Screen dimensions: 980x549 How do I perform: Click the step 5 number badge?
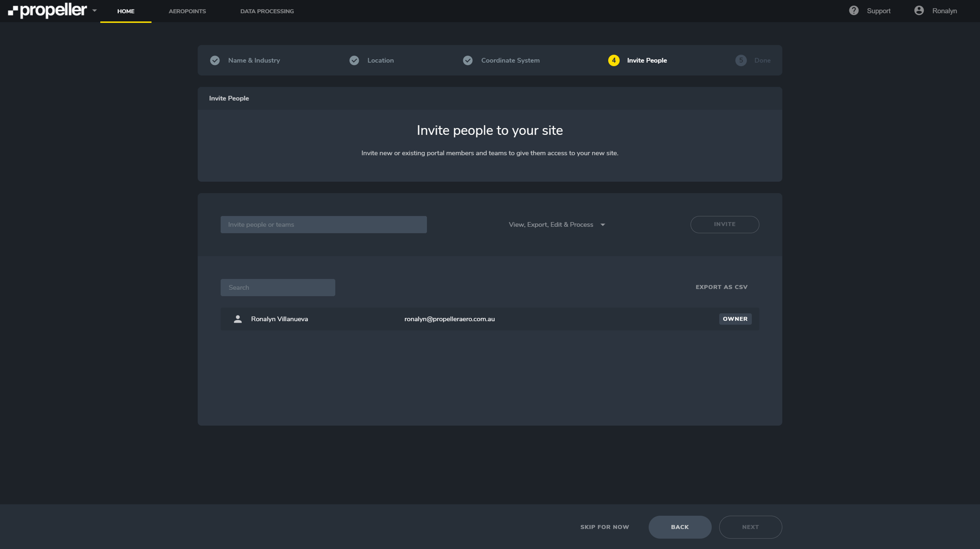click(x=741, y=60)
